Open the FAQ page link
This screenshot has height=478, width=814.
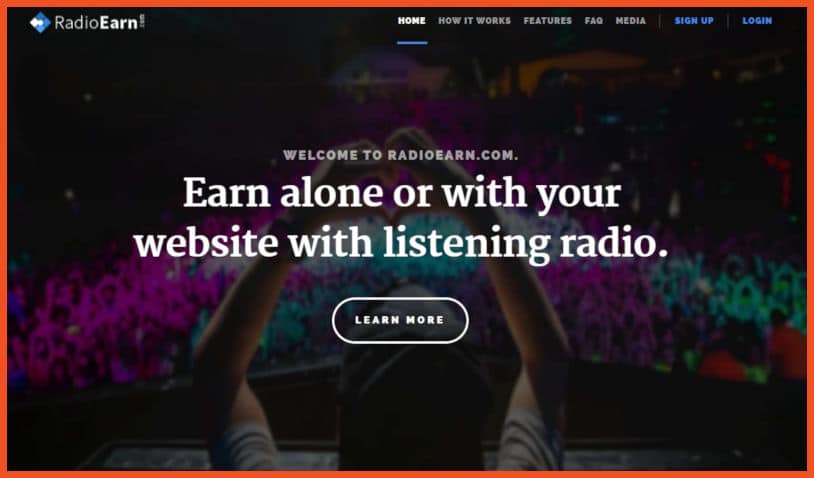pos(594,21)
